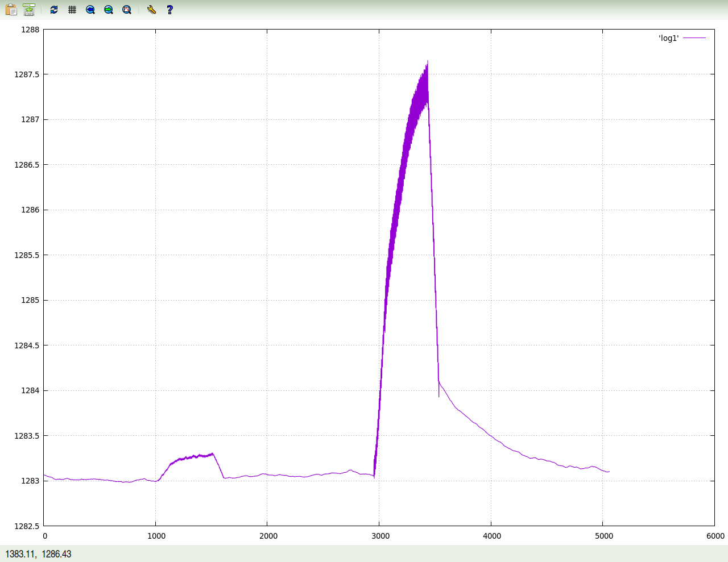Screen dimensions: 728x562
Task: Apply the next zoom settings
Action: point(109,9)
